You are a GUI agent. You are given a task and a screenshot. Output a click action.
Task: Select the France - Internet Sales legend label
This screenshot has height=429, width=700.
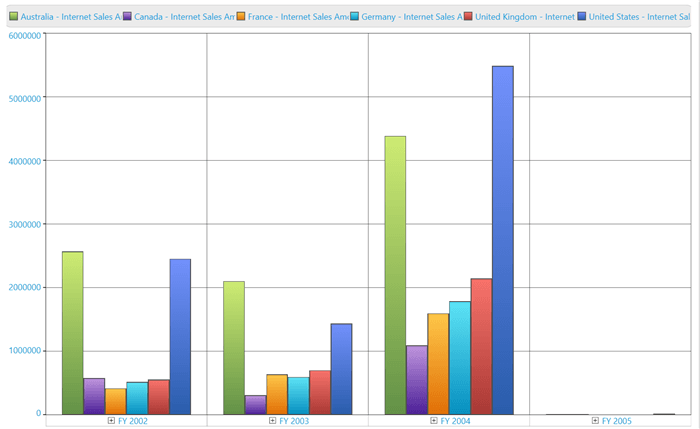click(x=298, y=17)
